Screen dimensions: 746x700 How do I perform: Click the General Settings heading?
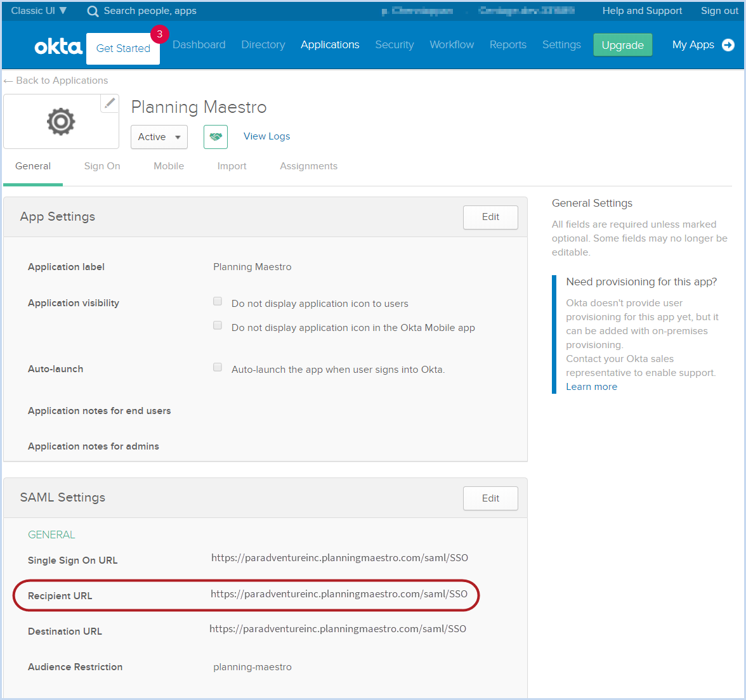(x=592, y=203)
